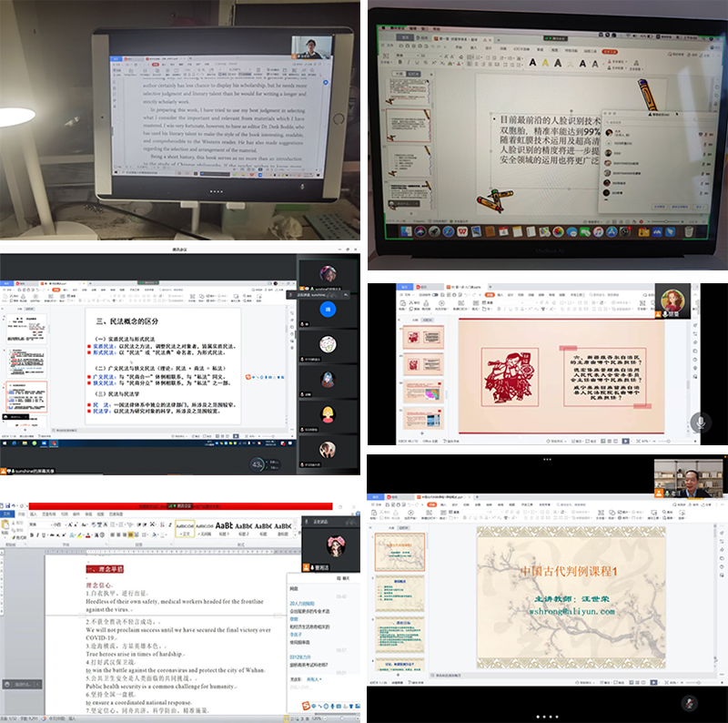The width and height of the screenshot is (728, 723).
Task: Expand the chat recipient 所有人 dropdown
Action: click(x=312, y=678)
